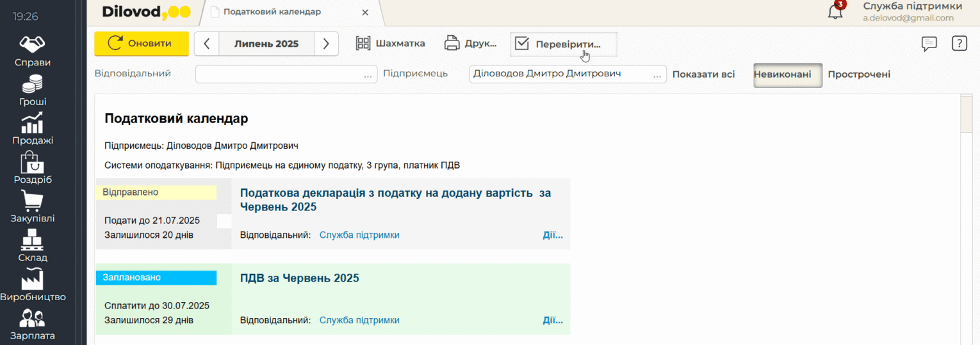Open the Служба підтримки account menu

pyautogui.click(x=912, y=12)
